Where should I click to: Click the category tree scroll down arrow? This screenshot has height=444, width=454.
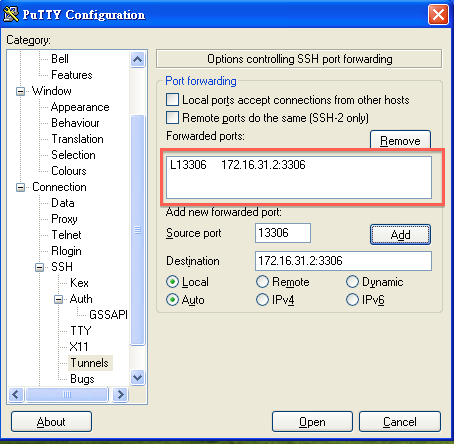pos(137,378)
